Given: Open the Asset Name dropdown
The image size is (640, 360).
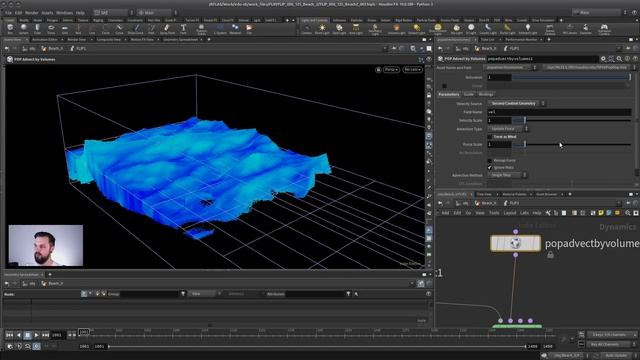Looking at the screenshot, I should coord(510,68).
